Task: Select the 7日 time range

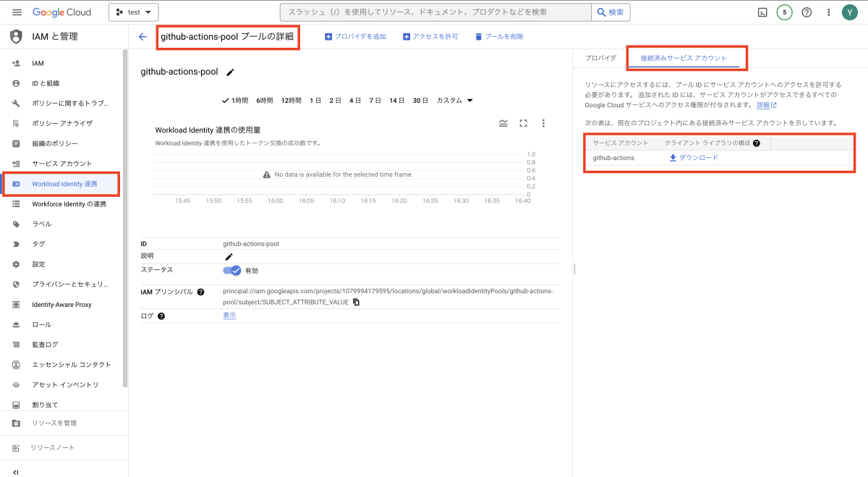Action: coord(375,101)
